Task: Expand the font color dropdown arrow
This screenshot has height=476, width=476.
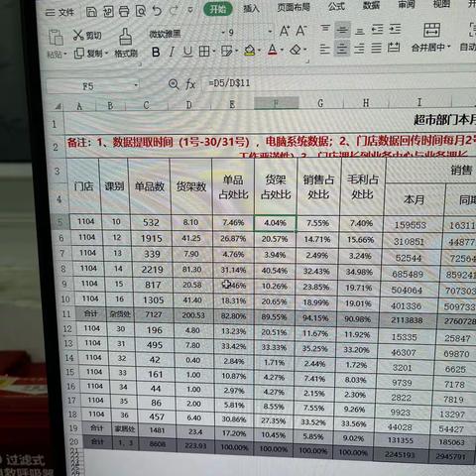Action: pos(282,50)
